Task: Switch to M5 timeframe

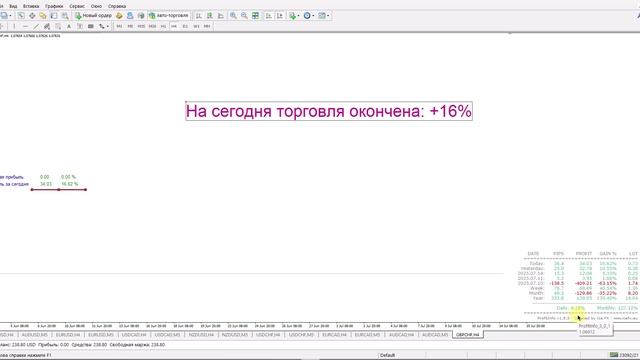Action: (130, 26)
